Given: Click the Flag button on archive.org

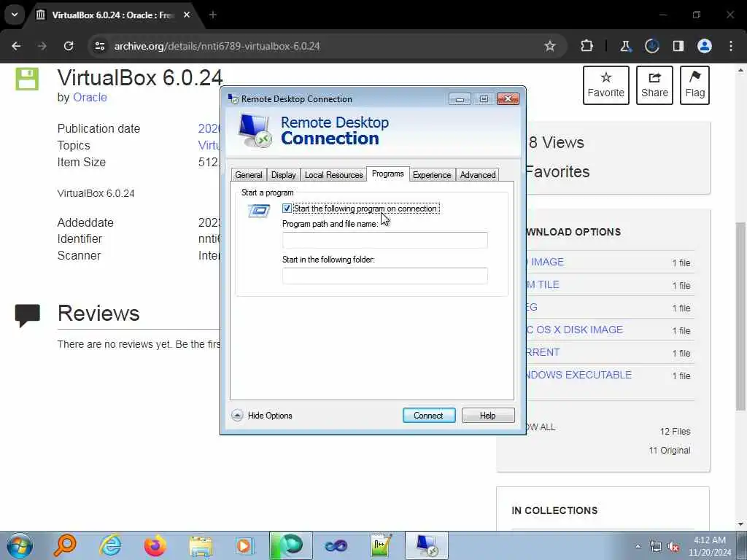Looking at the screenshot, I should [694, 85].
